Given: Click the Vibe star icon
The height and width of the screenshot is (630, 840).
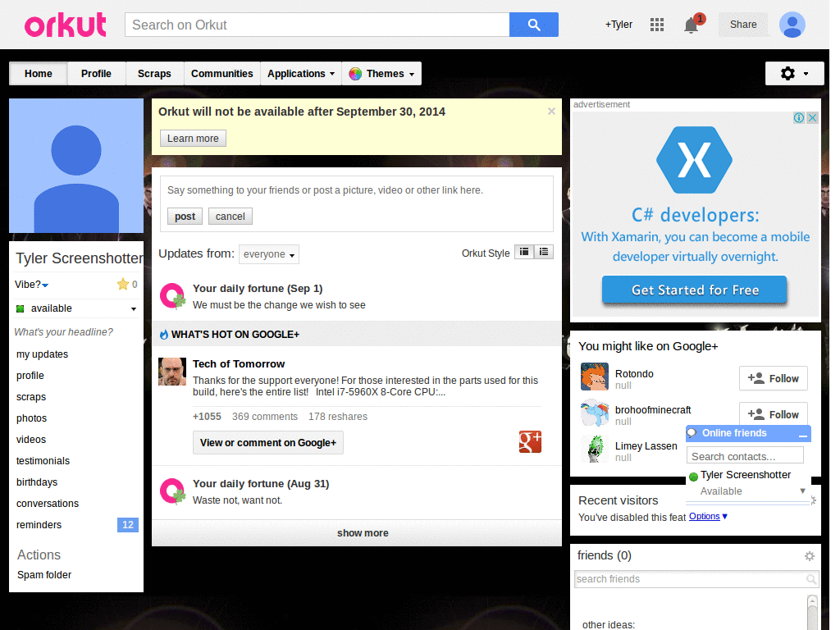Looking at the screenshot, I should point(123,285).
